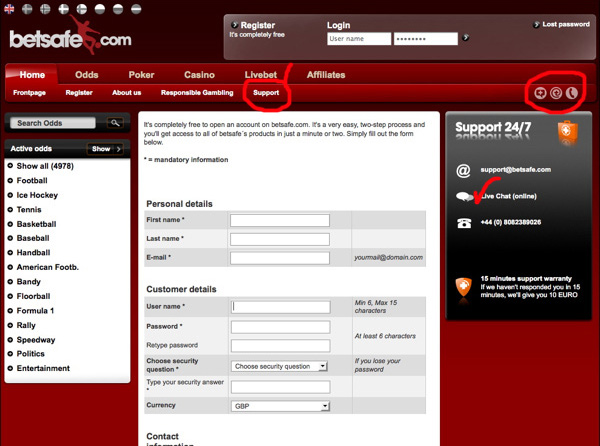The height and width of the screenshot is (446, 600).
Task: Select Ice Hockey in the odds list
Action: coord(40,194)
